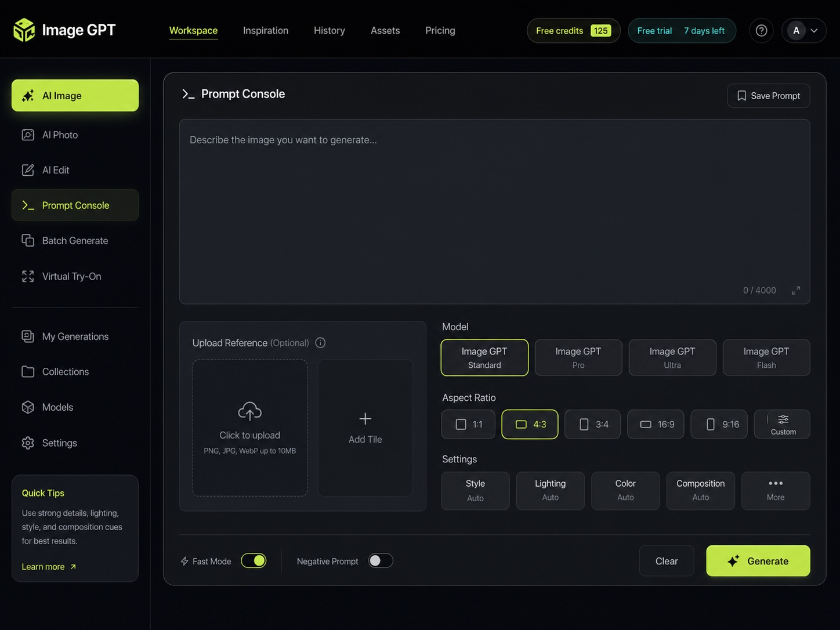Click the Collections folder icon
The width and height of the screenshot is (840, 630).
(x=28, y=372)
